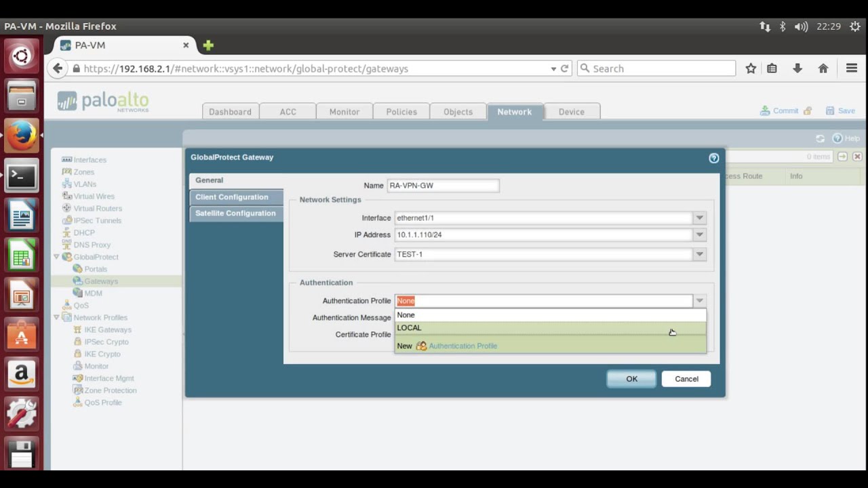Open the network connection indicator
This screenshot has height=488, width=868.
point(765,26)
